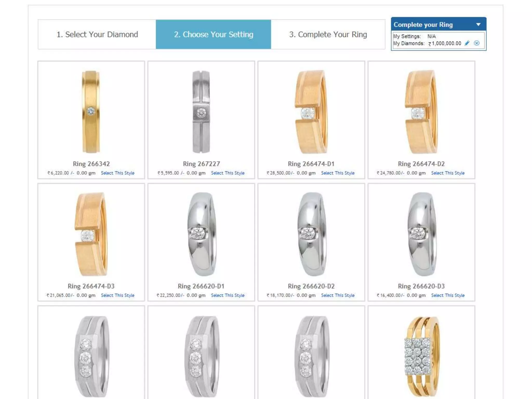Viewport: 532px width, 399px height.
Task: Switch to step 3 Complete Your Ring
Action: coord(328,34)
